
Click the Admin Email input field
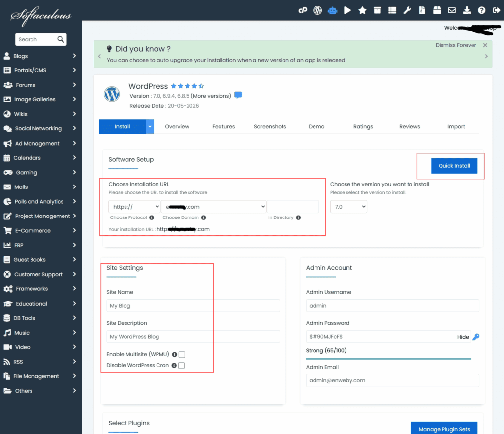coord(392,380)
